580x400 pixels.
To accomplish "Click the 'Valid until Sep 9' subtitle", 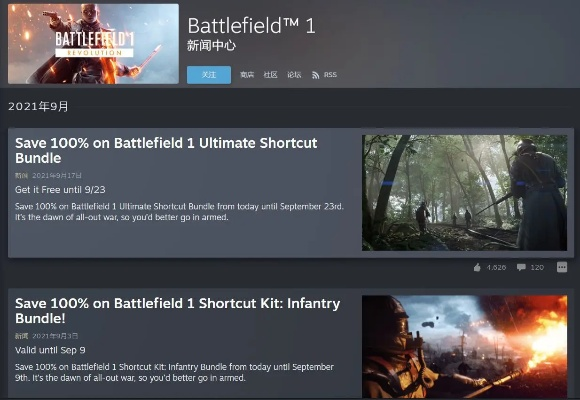I will (50, 350).
